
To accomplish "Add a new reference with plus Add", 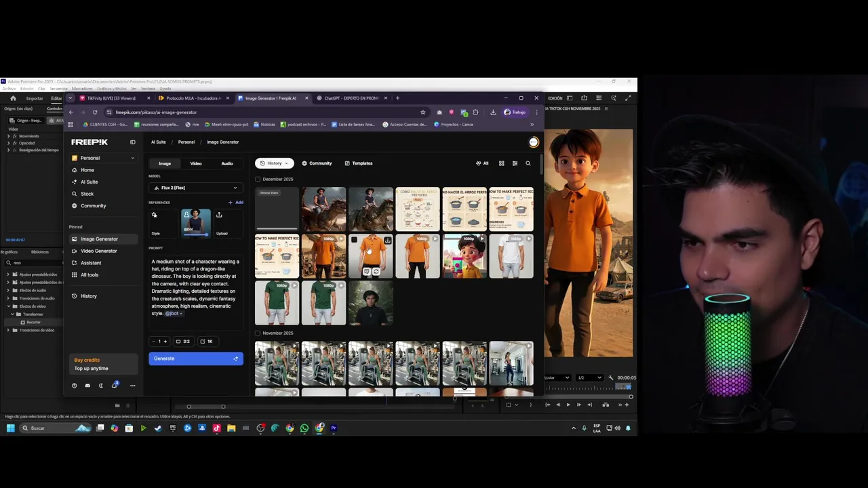I will (x=235, y=202).
